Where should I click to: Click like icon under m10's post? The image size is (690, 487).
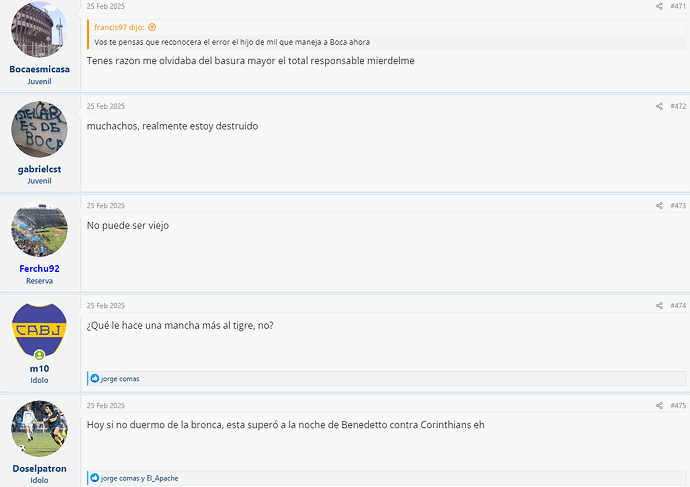pos(95,378)
